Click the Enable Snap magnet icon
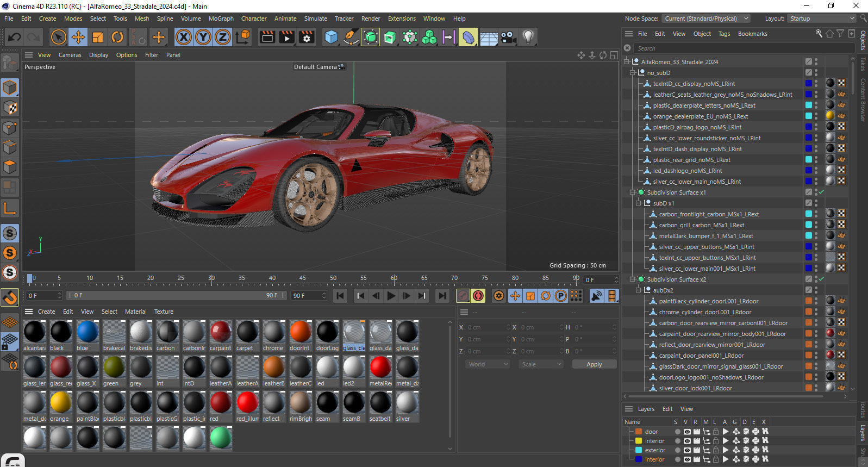This screenshot has height=467, width=868. click(x=10, y=297)
